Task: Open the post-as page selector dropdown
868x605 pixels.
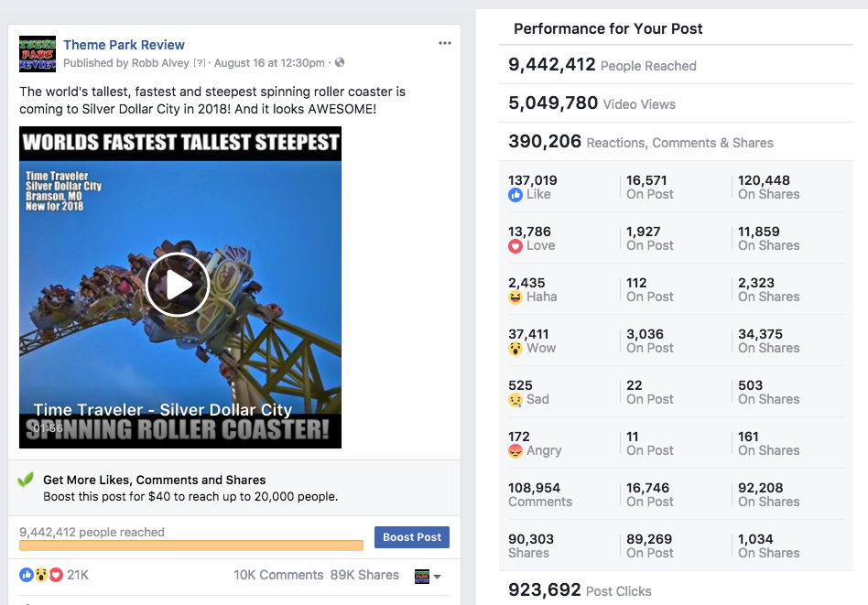Action: [x=428, y=577]
